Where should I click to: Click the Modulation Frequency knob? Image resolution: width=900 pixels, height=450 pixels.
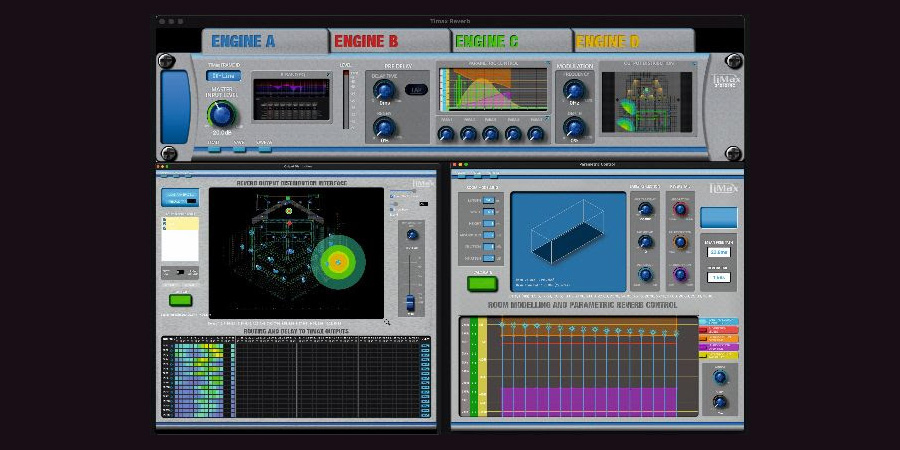(x=574, y=91)
